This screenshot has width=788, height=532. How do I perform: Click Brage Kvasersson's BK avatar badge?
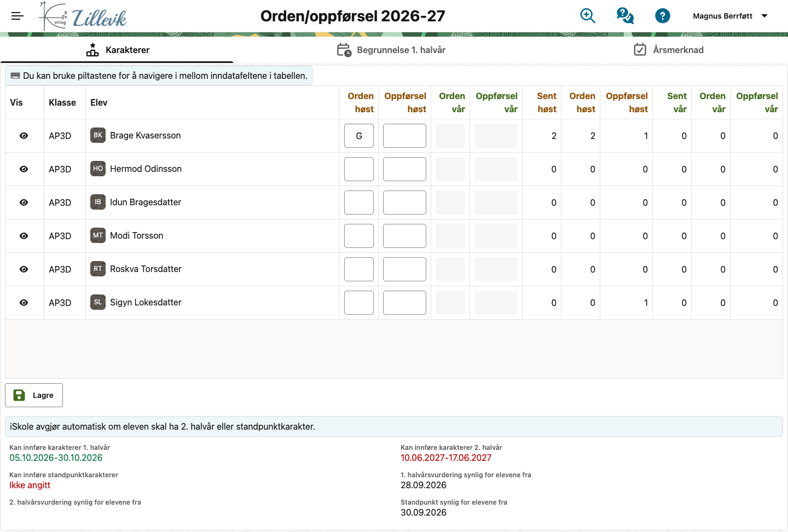(x=98, y=135)
